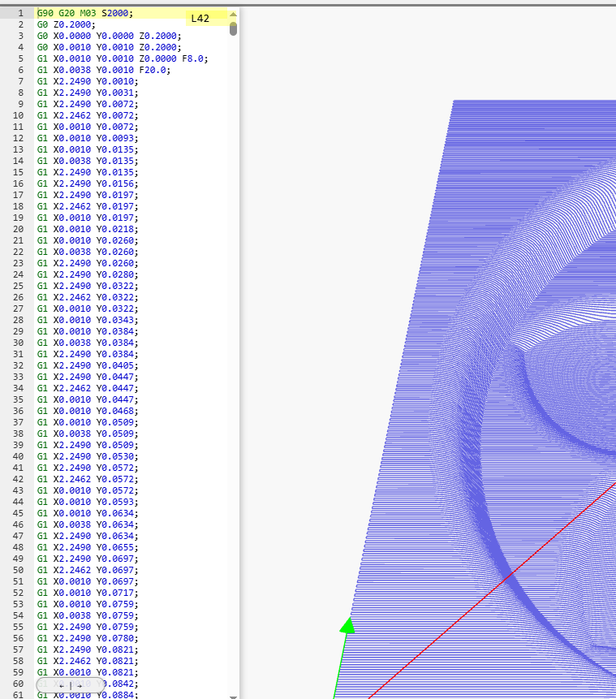Screen dimensions: 616x699
Task: Click line number 30 in the gutter
Action: point(19,343)
